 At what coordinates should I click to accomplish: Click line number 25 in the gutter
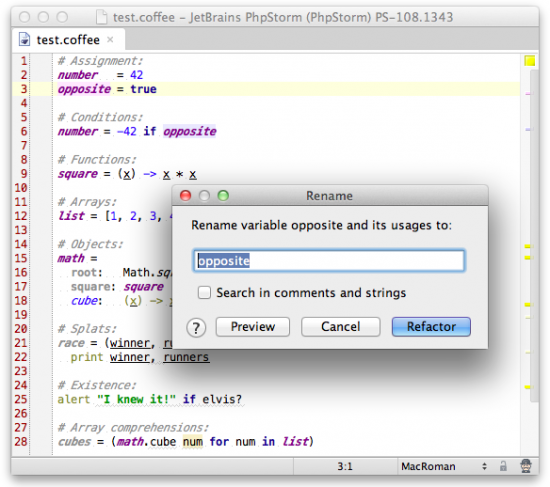click(21, 399)
